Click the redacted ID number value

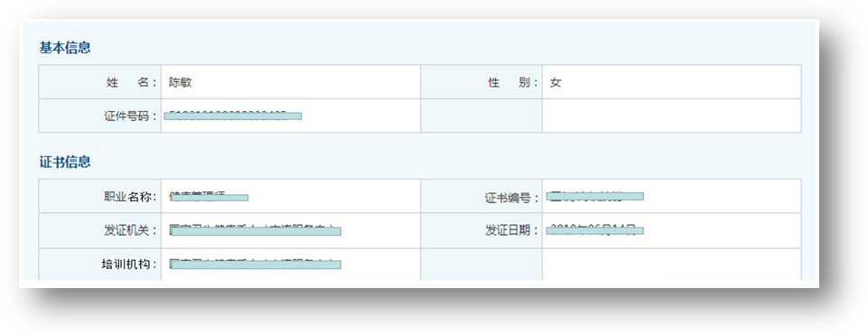(x=235, y=116)
